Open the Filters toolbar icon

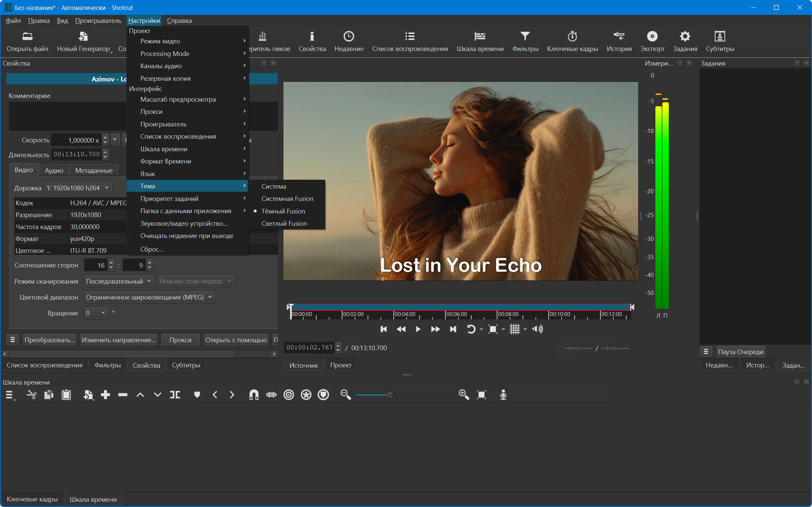(525, 36)
